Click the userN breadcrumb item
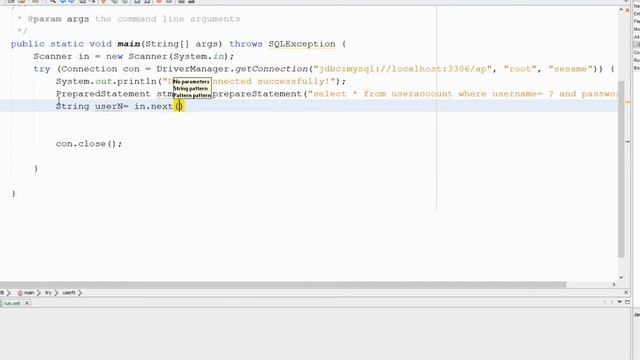This screenshot has width=640, height=360. tap(69, 293)
